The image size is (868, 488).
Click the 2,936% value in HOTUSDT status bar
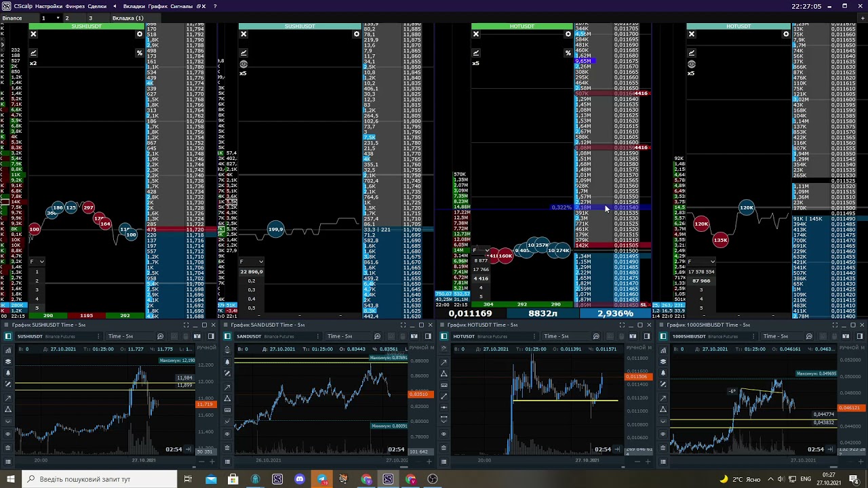(x=615, y=313)
